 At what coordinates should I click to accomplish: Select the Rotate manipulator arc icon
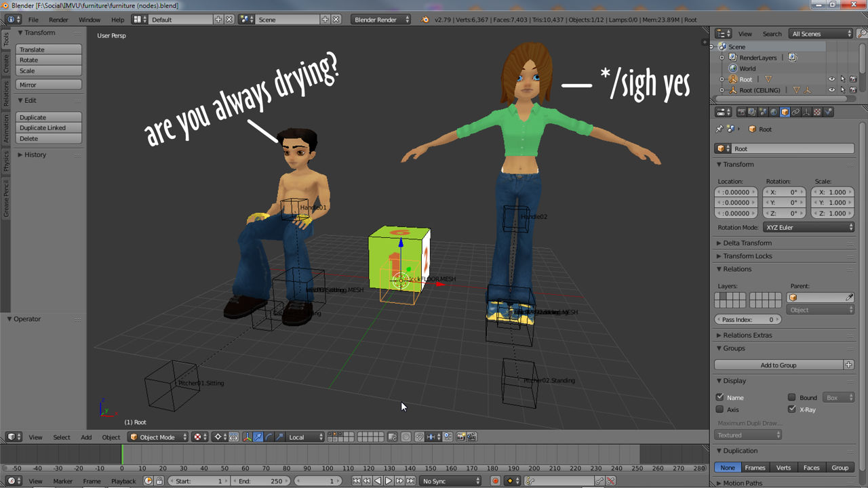269,437
